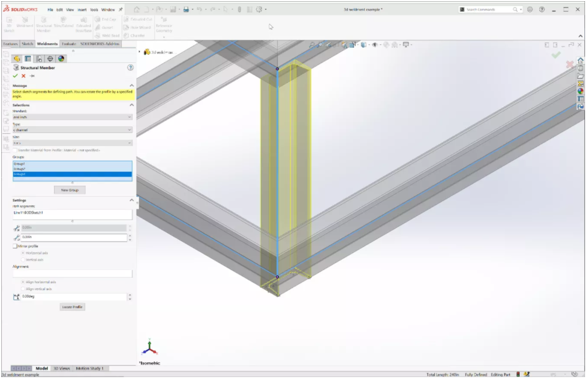Confirm with the viewport corner green checkmark

tap(556, 55)
